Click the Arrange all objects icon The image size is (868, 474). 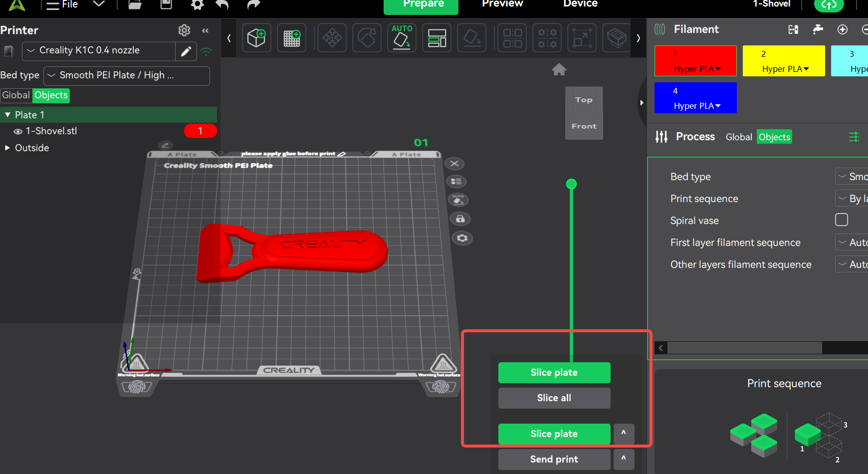click(437, 38)
